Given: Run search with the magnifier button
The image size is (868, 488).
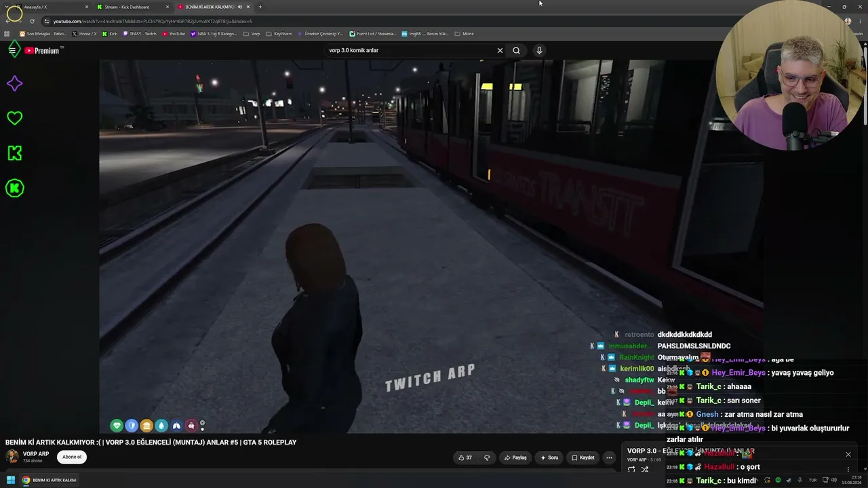Looking at the screenshot, I should coord(516,50).
